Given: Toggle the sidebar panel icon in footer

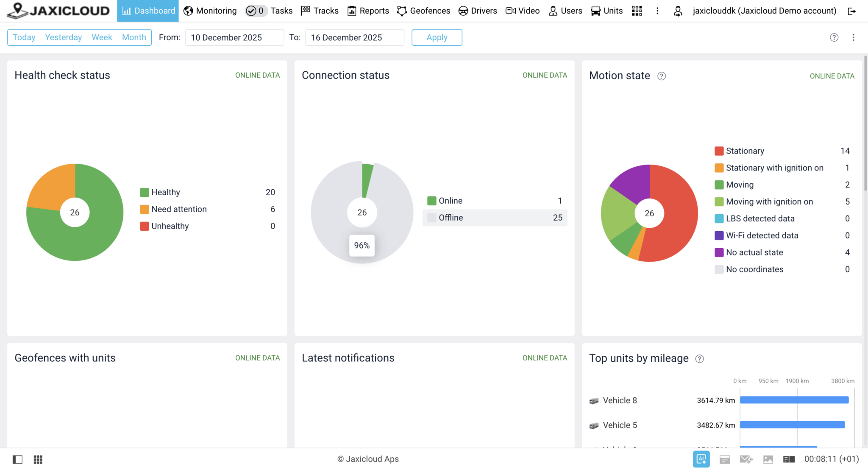Looking at the screenshot, I should point(17,459).
